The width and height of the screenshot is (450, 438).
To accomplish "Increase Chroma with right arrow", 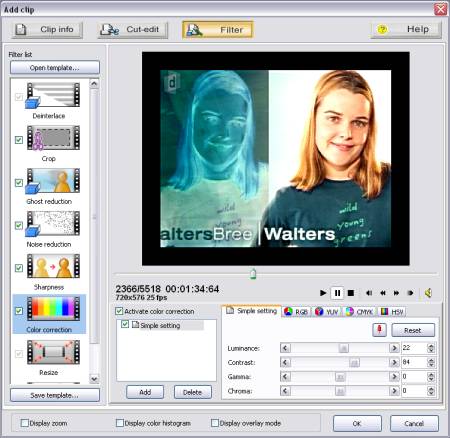I will [394, 391].
